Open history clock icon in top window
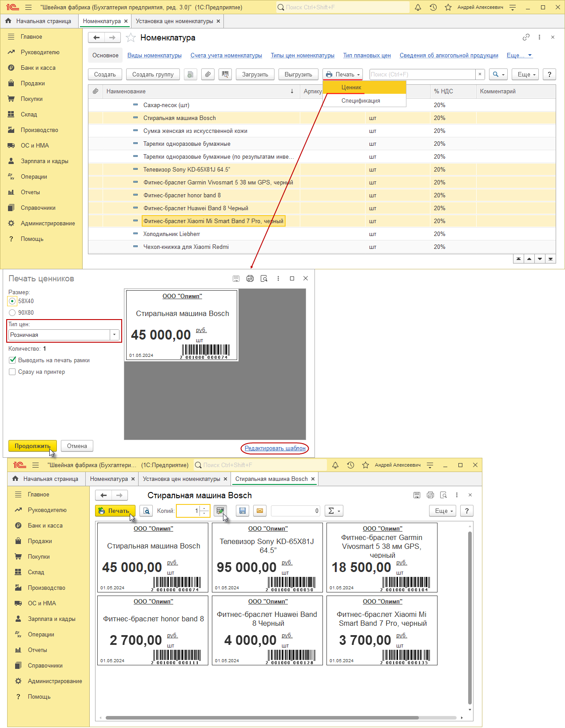 coord(433,7)
